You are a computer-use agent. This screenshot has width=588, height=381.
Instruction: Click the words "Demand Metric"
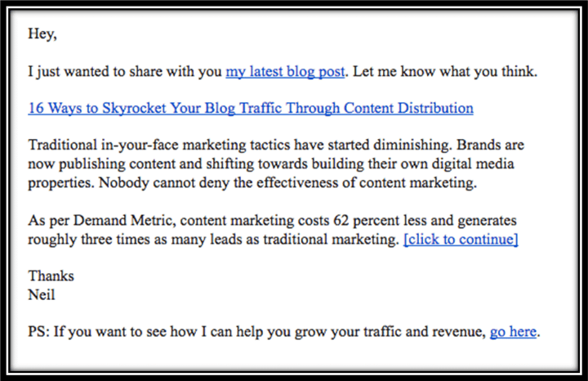tap(124, 220)
